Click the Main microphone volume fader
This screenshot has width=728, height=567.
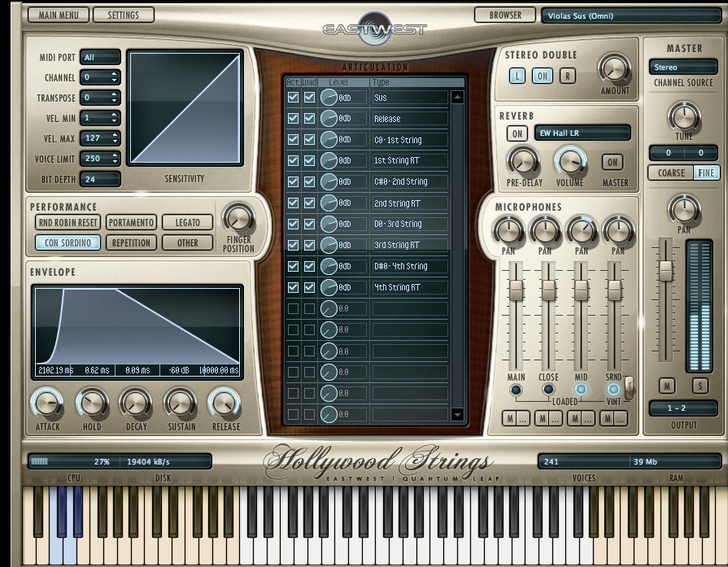pyautogui.click(x=516, y=290)
